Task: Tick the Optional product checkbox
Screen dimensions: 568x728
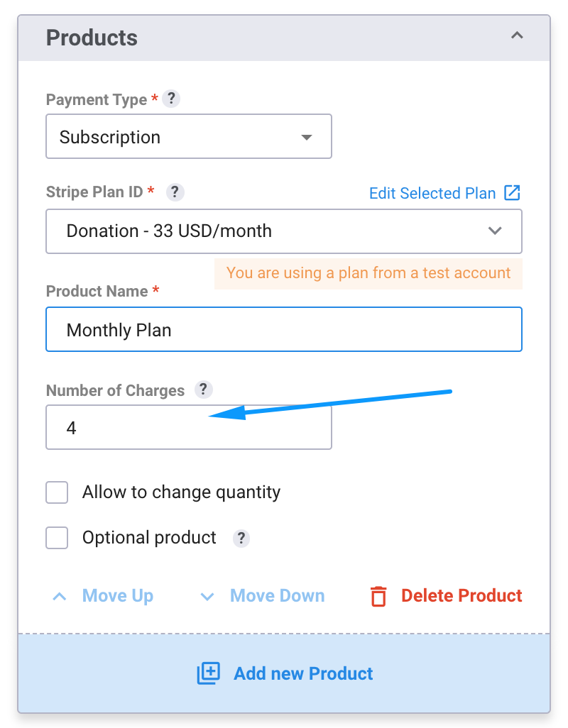Action: [x=57, y=538]
